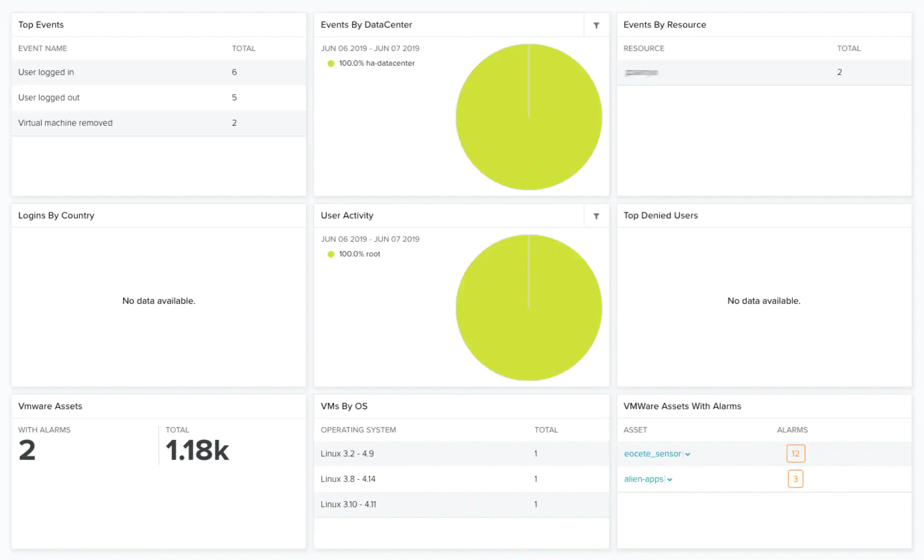Click the Vmware Assets total 1.18k
Viewport: 924px width, 560px height.
click(197, 450)
